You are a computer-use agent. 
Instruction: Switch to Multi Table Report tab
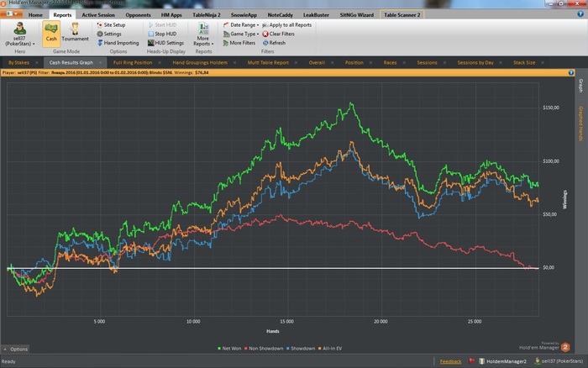(x=268, y=63)
